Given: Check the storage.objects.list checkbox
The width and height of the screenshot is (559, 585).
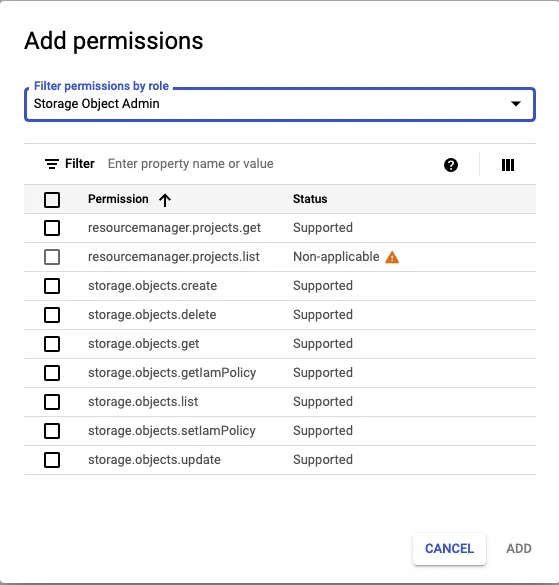Looking at the screenshot, I should click(x=52, y=402).
